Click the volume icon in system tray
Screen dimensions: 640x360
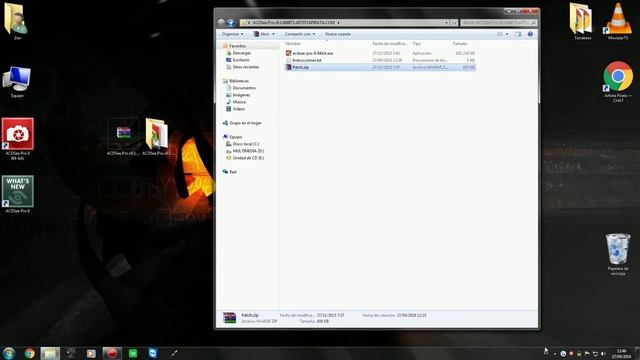tap(603, 353)
